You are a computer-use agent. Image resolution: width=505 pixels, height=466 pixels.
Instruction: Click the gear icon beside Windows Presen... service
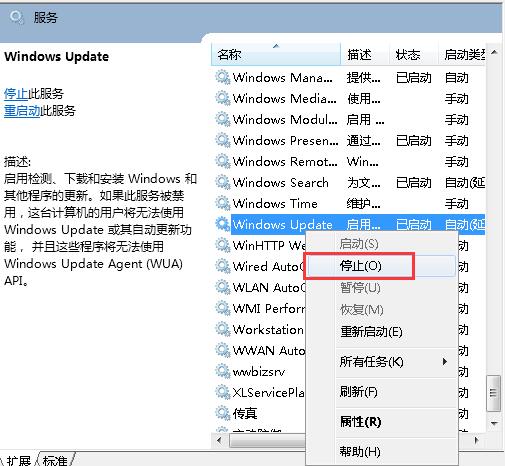click(222, 140)
